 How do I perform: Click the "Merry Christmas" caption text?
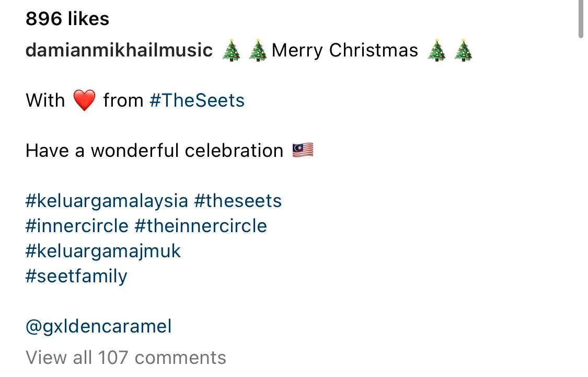click(345, 50)
